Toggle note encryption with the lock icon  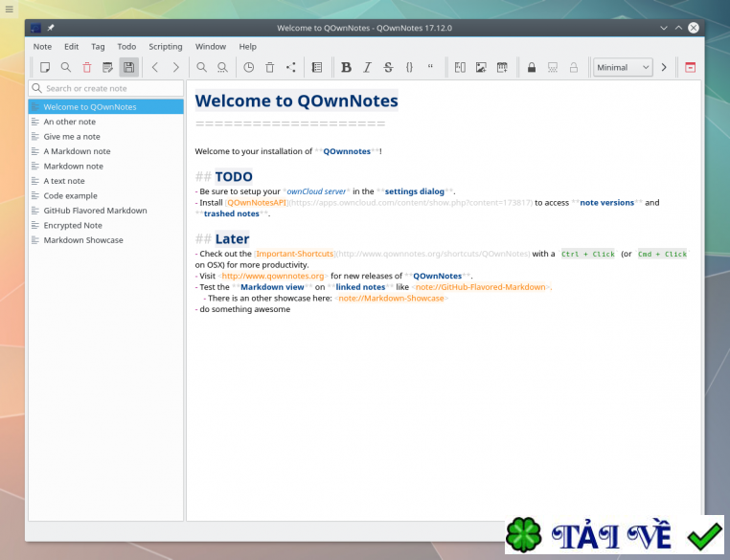tap(531, 68)
